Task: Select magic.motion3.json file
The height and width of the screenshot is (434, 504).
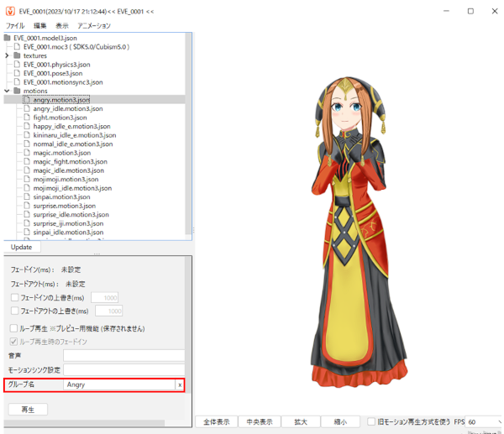Action: coord(61,153)
